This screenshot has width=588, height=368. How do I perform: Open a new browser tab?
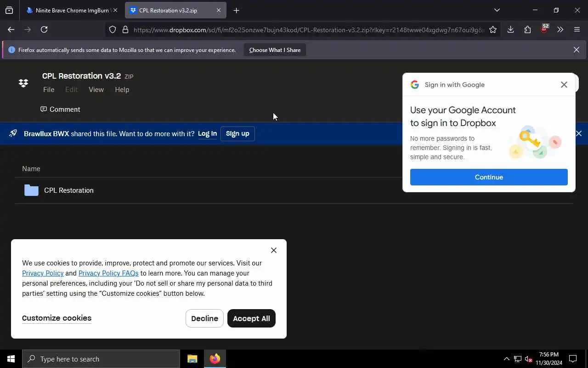click(x=236, y=10)
